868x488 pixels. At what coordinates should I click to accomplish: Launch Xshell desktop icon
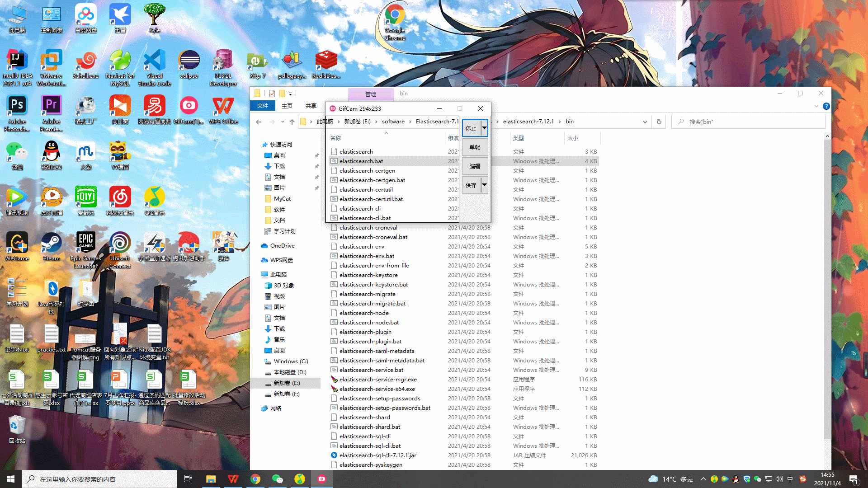pos(86,65)
